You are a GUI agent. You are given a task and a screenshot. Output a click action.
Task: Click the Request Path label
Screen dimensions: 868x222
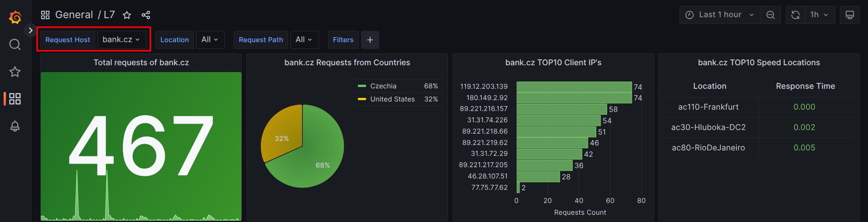pyautogui.click(x=260, y=40)
